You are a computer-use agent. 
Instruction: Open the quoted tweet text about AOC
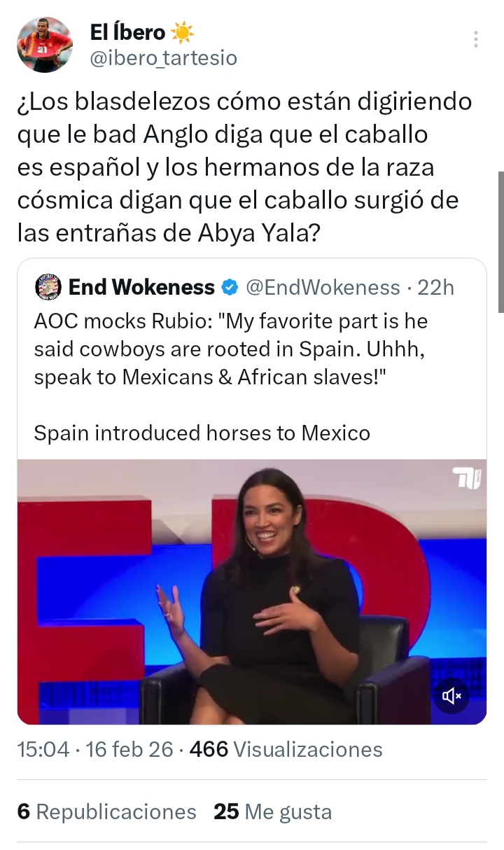pyautogui.click(x=231, y=349)
